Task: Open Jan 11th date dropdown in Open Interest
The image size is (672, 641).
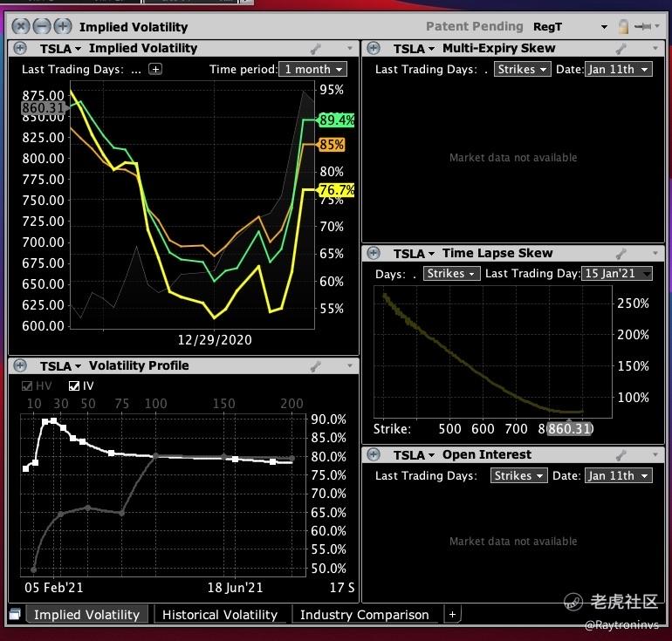Action: click(619, 475)
